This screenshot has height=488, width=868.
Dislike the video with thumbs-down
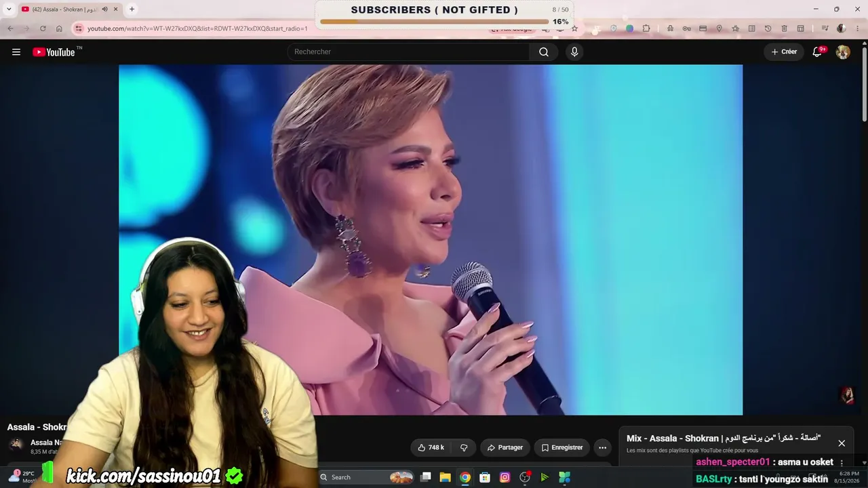point(464,447)
